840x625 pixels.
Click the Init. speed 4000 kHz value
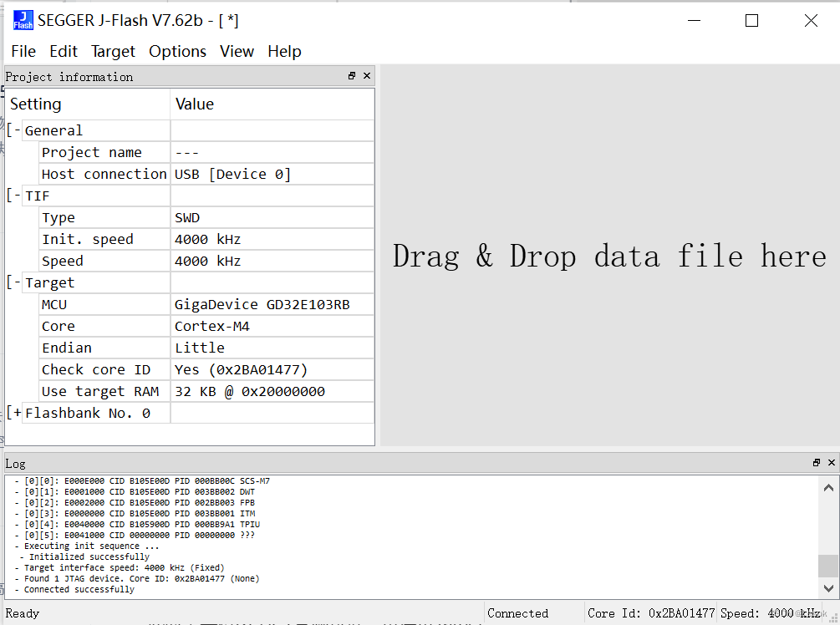(272, 239)
